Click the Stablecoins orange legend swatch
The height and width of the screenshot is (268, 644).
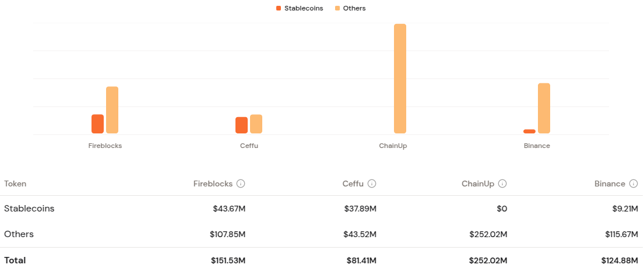[x=279, y=8]
